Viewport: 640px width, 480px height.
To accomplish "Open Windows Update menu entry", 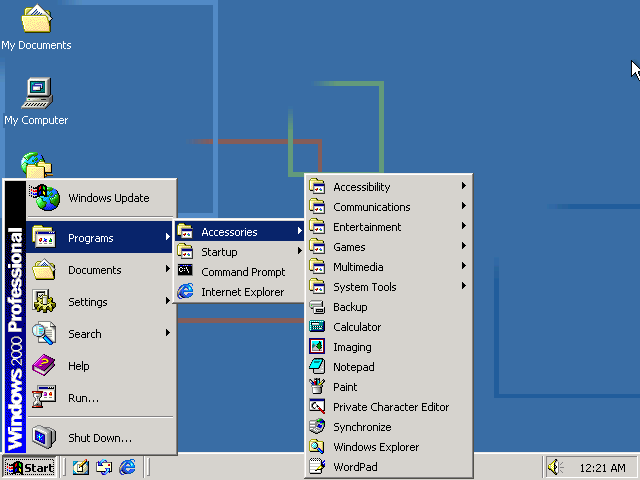I will pyautogui.click(x=100, y=198).
